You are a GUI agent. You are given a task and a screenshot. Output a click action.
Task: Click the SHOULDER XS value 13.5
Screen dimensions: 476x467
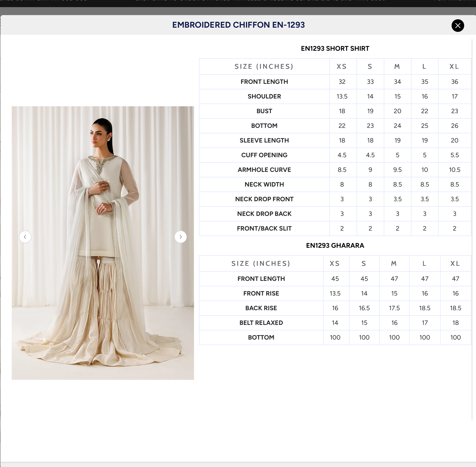pyautogui.click(x=342, y=96)
